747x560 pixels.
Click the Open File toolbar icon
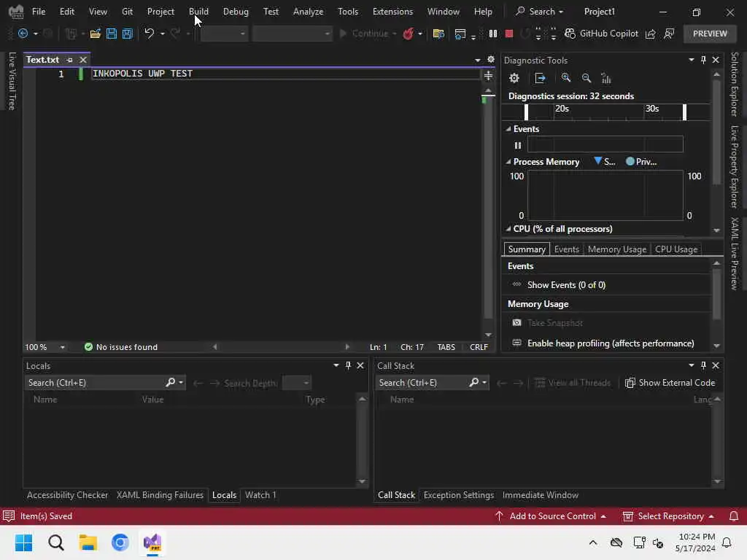(x=96, y=34)
